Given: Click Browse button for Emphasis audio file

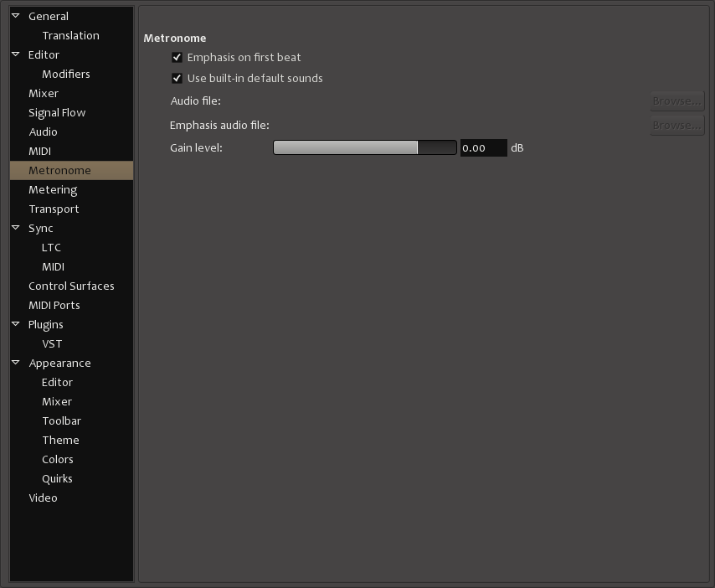Looking at the screenshot, I should 677,126.
